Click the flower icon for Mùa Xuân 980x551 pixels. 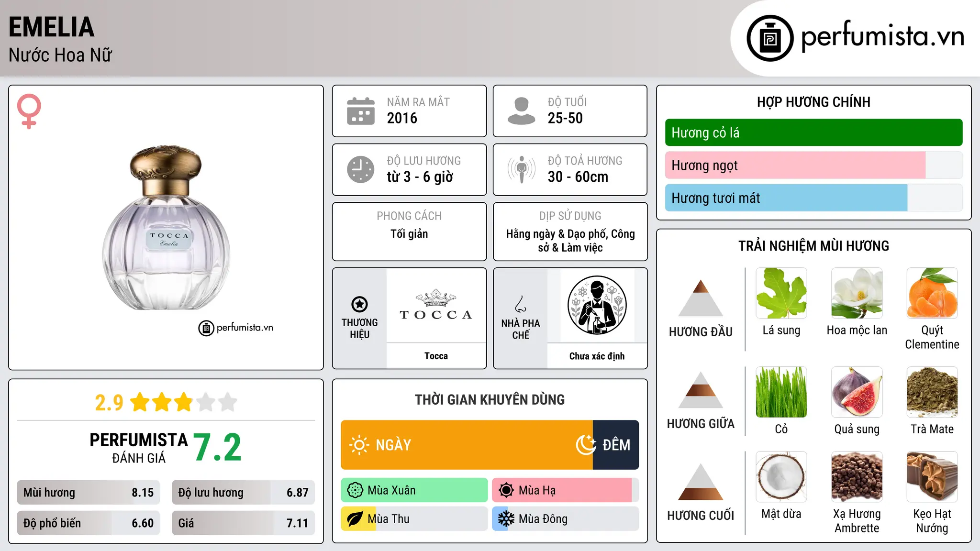coord(355,490)
